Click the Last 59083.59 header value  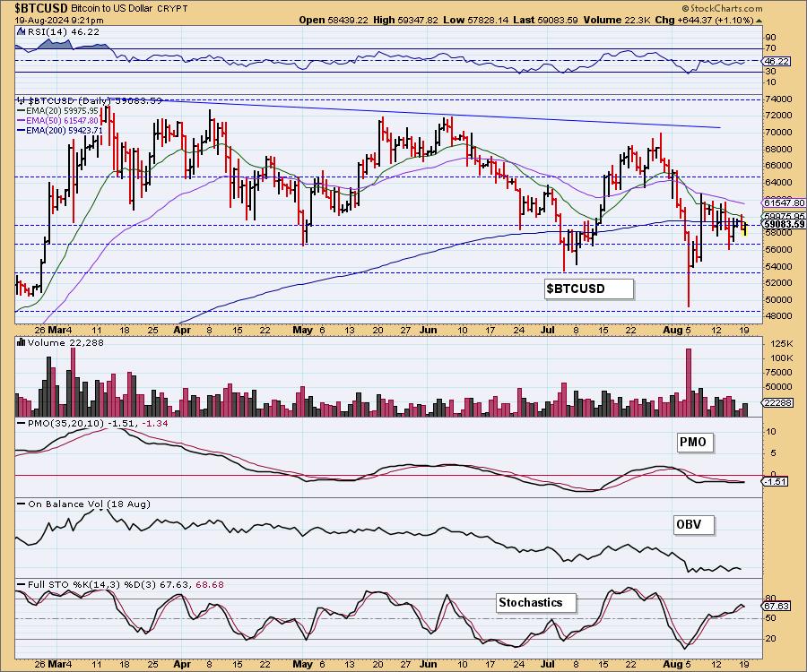(545, 20)
